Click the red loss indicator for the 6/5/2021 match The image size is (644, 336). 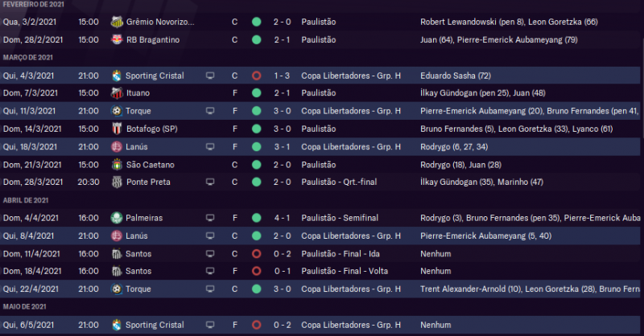point(256,325)
